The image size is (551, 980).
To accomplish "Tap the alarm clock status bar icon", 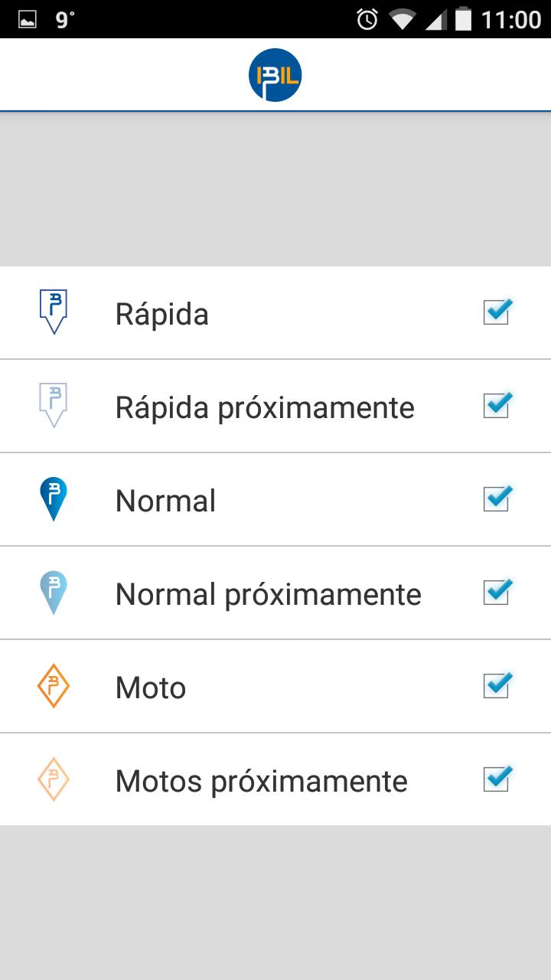I will (367, 19).
